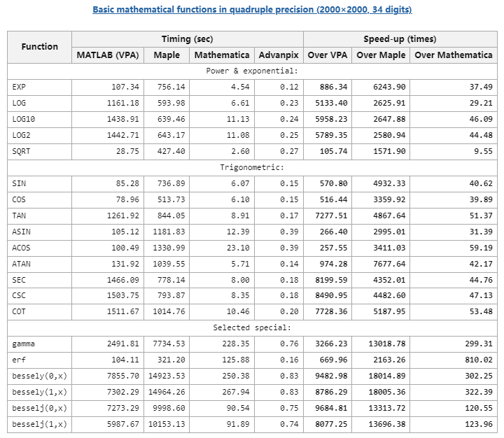This screenshot has height=438, width=504.
Task: Click the ACOS function row label
Action: pos(21,248)
